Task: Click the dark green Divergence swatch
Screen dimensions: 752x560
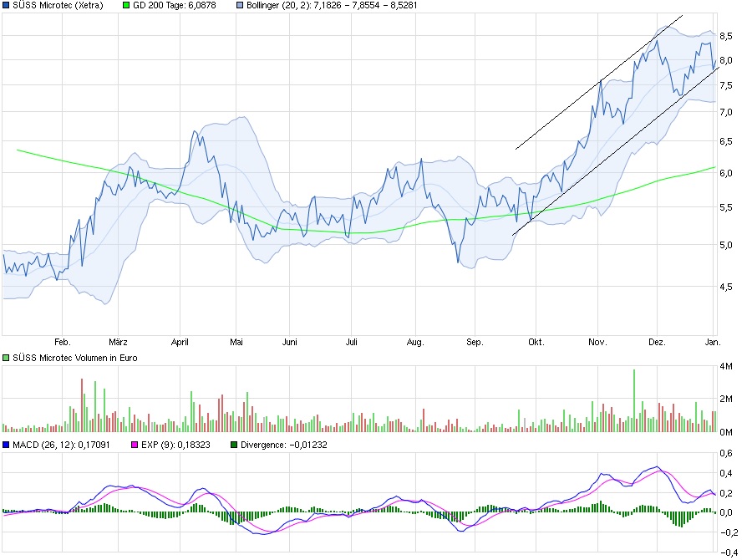Action: (235, 445)
